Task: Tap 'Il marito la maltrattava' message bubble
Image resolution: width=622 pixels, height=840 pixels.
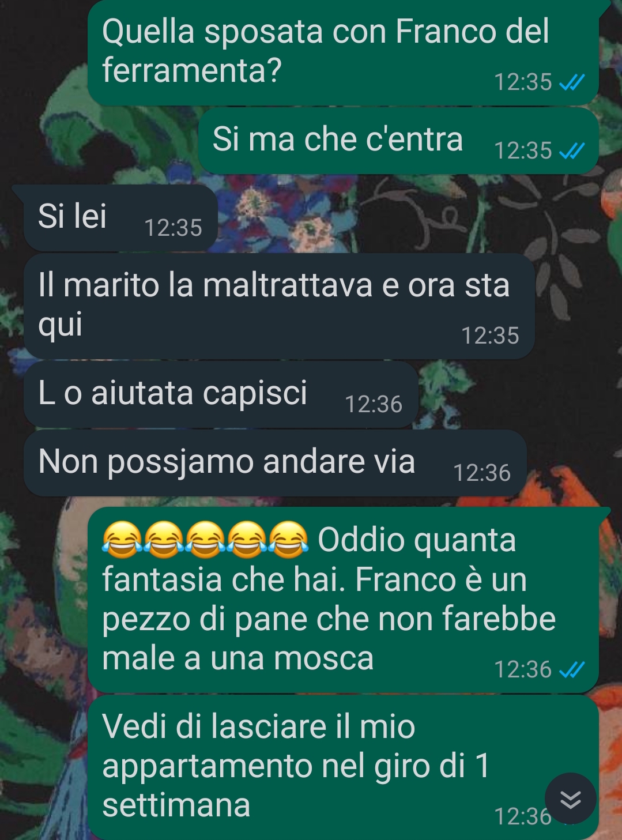Action: 279,306
